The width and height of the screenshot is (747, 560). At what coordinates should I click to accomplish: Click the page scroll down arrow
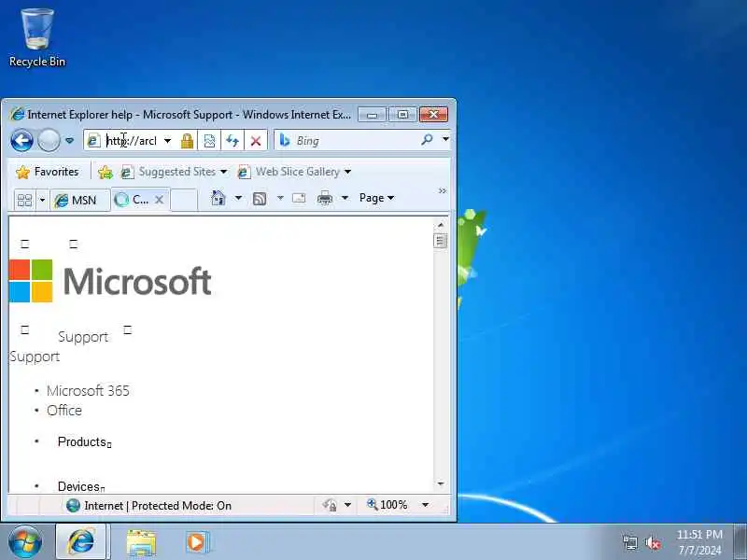coord(440,483)
